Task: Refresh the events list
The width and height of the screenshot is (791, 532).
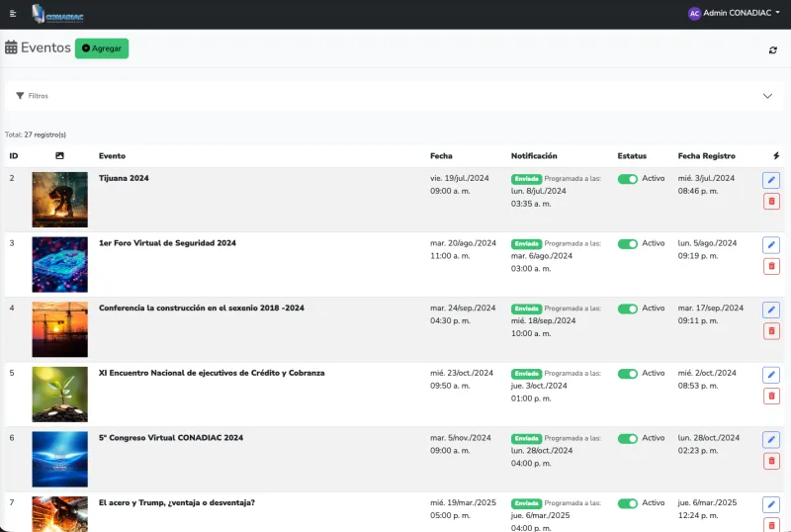Action: (773, 50)
